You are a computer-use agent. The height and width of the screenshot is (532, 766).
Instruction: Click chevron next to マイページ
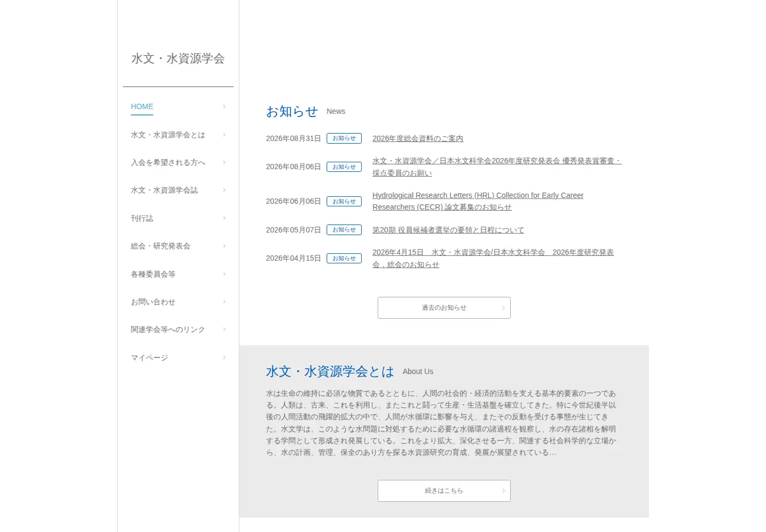tap(224, 358)
